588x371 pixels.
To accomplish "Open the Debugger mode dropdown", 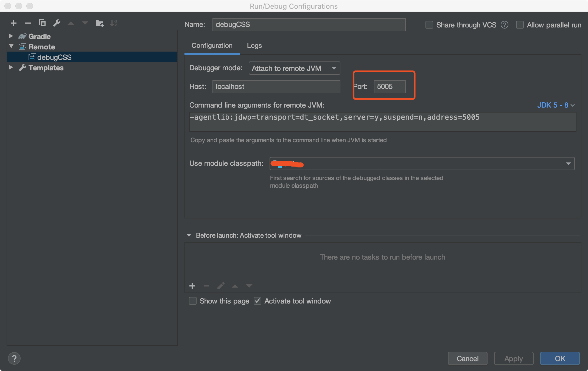I will coord(294,68).
